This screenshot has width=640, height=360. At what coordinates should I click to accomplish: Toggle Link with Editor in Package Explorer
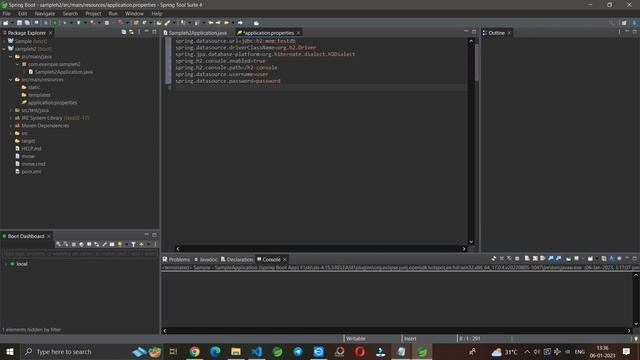[x=131, y=32]
